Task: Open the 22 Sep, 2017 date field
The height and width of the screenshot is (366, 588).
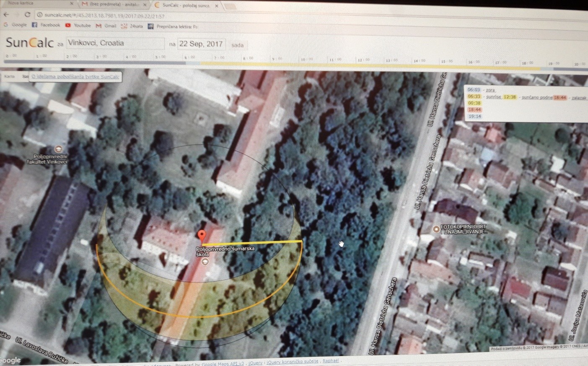Action: [x=202, y=44]
